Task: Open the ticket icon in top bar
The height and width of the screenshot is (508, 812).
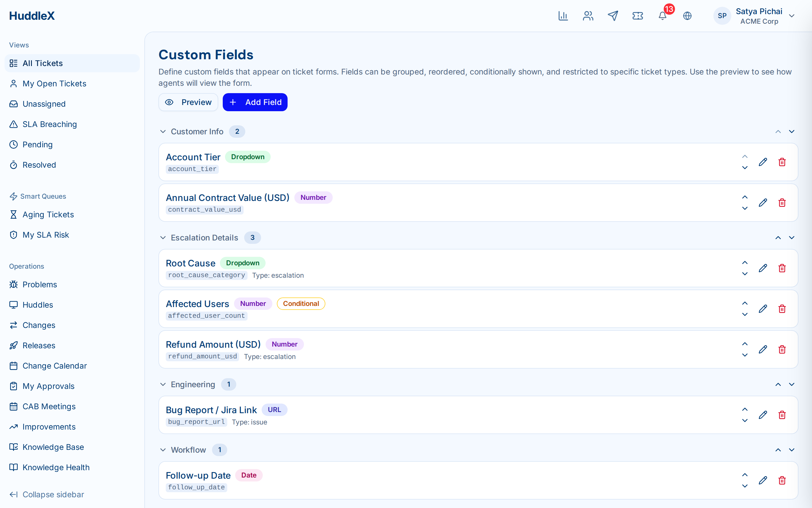Action: [x=637, y=16]
